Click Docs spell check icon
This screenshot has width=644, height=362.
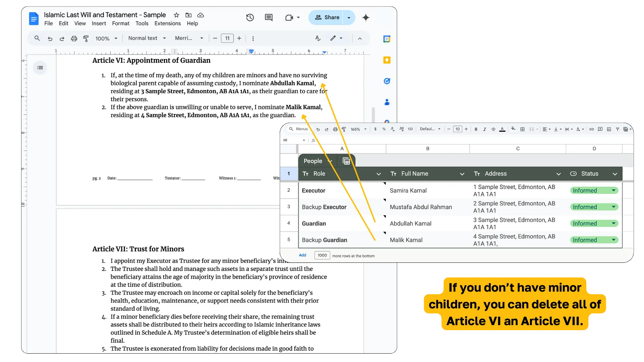(x=318, y=38)
